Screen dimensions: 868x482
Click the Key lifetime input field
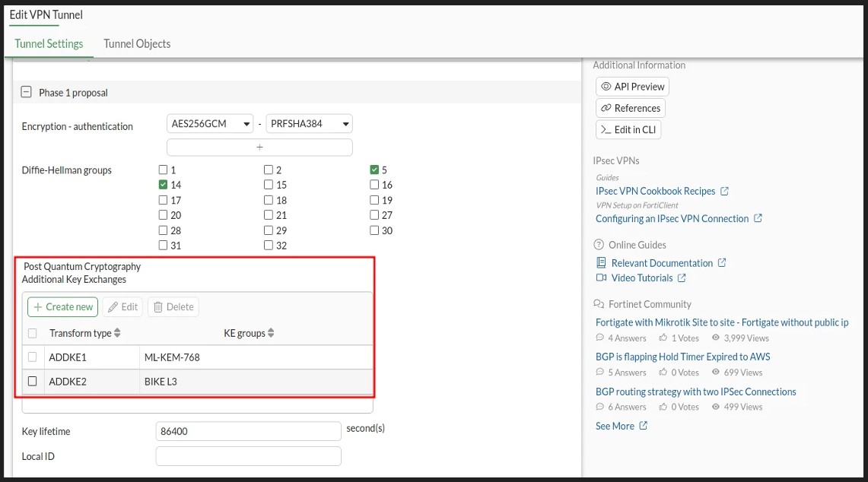(x=248, y=431)
